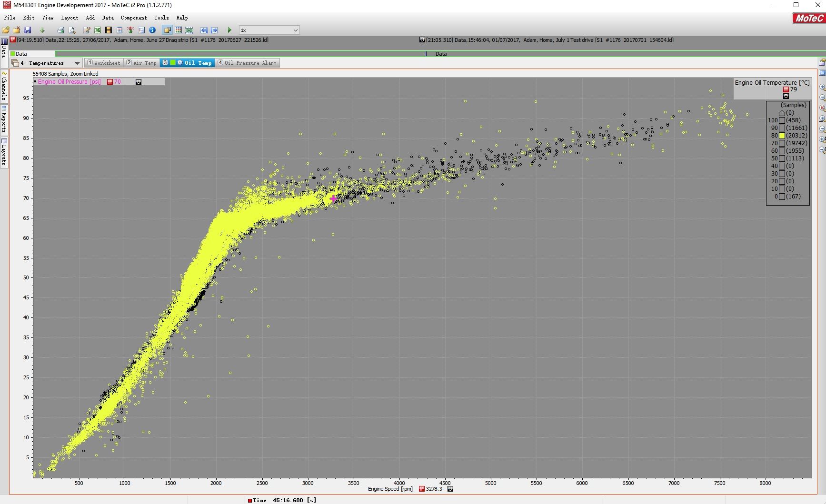The width and height of the screenshot is (826, 504).
Task: Toggle the 100 temperature band checkbox
Action: click(782, 120)
